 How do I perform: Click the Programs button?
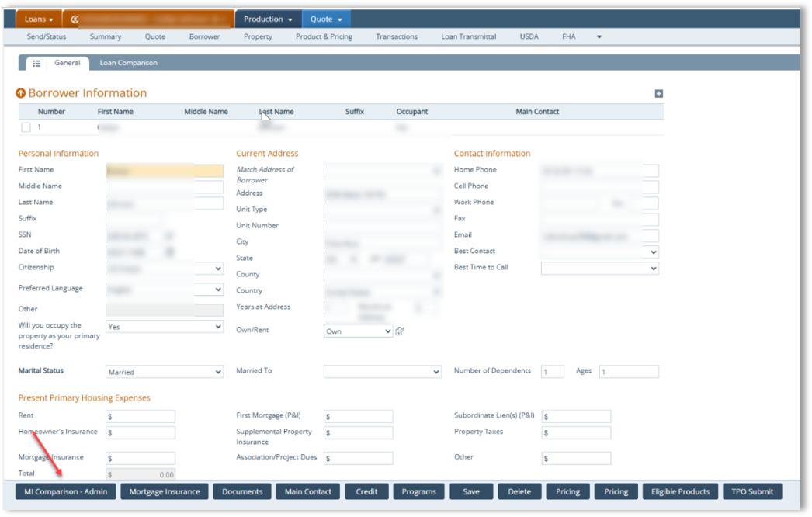point(419,491)
